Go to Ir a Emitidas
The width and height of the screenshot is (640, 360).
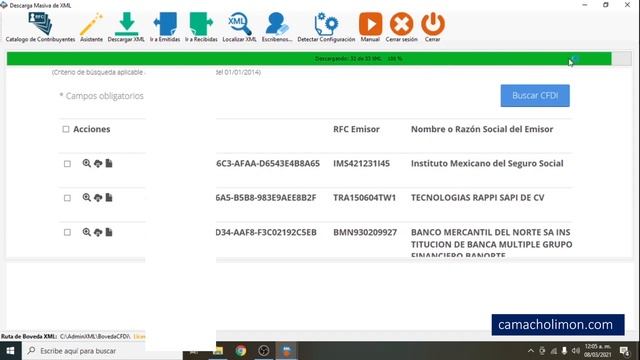[165, 27]
